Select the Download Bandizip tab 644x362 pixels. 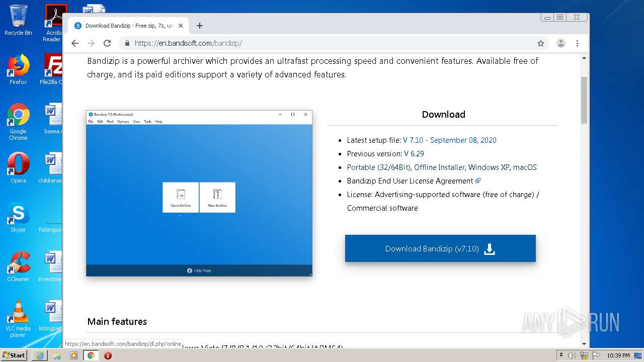128,26
